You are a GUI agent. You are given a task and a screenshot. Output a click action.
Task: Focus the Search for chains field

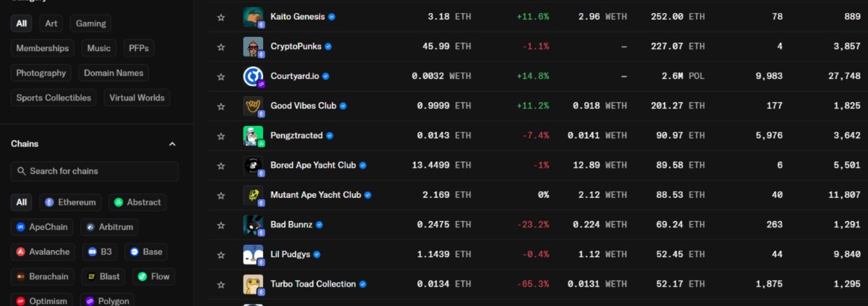coord(94,171)
